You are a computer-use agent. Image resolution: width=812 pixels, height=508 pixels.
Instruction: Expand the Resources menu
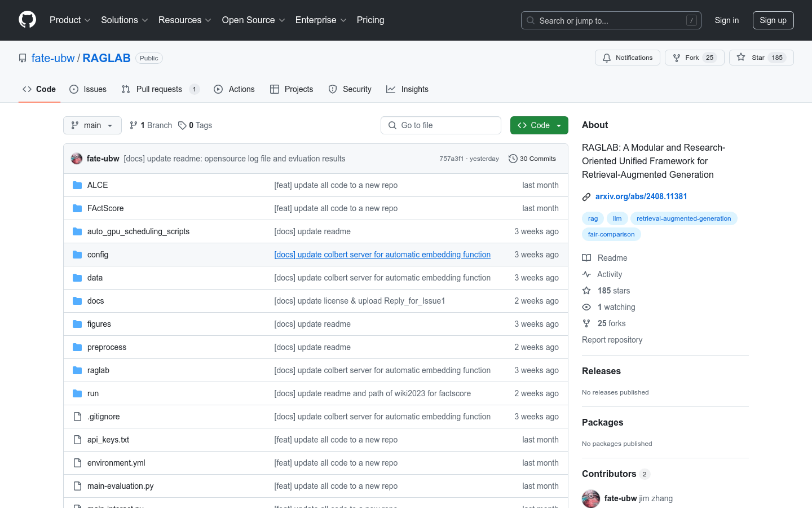tap(185, 20)
